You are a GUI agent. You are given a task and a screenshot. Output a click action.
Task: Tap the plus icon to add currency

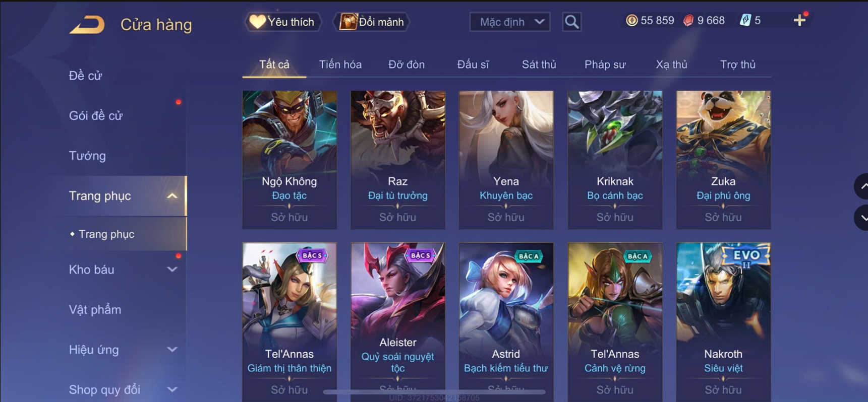click(x=799, y=21)
